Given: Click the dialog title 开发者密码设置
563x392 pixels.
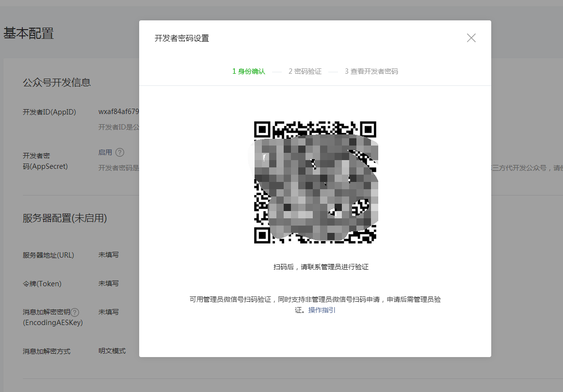Looking at the screenshot, I should [182, 38].
